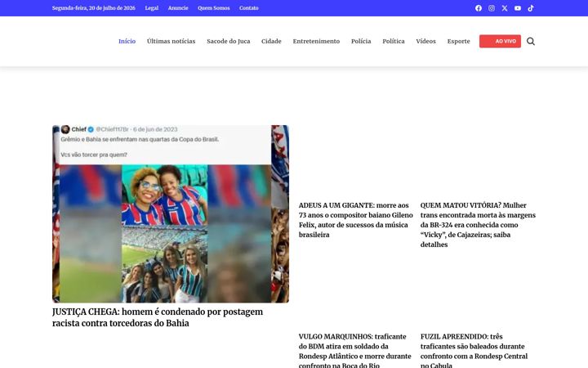The width and height of the screenshot is (588, 368).
Task: Click the date Segunda-feira, 20 de julho
Action: point(94,8)
